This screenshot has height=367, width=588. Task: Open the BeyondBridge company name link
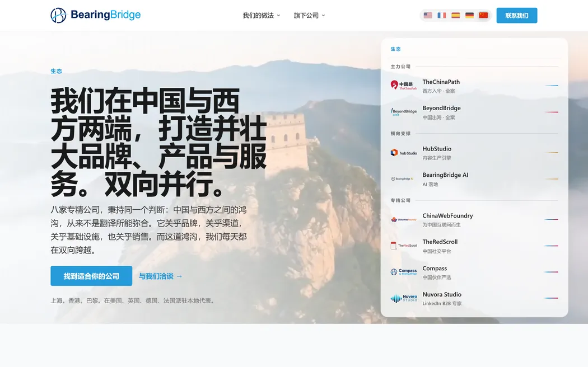441,108
